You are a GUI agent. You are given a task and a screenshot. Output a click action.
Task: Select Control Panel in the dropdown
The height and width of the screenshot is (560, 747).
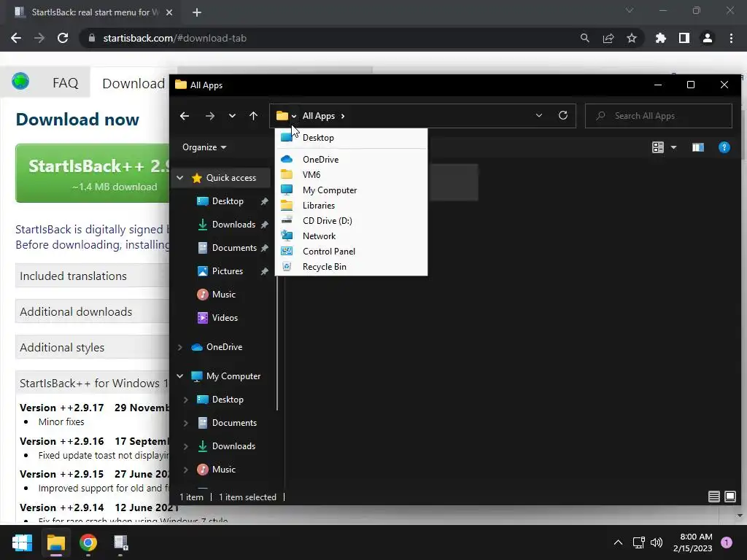351,252
